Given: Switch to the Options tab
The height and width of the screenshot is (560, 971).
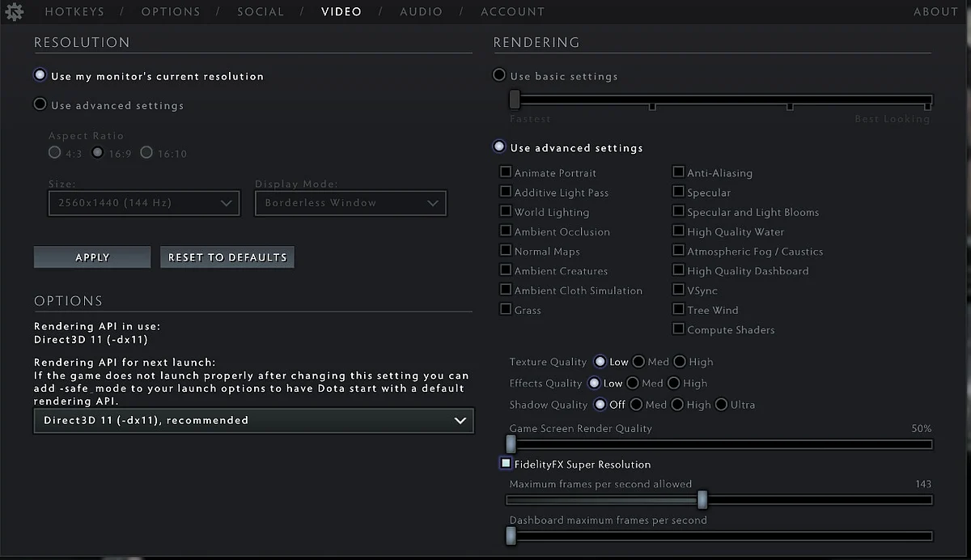Looking at the screenshot, I should (171, 11).
